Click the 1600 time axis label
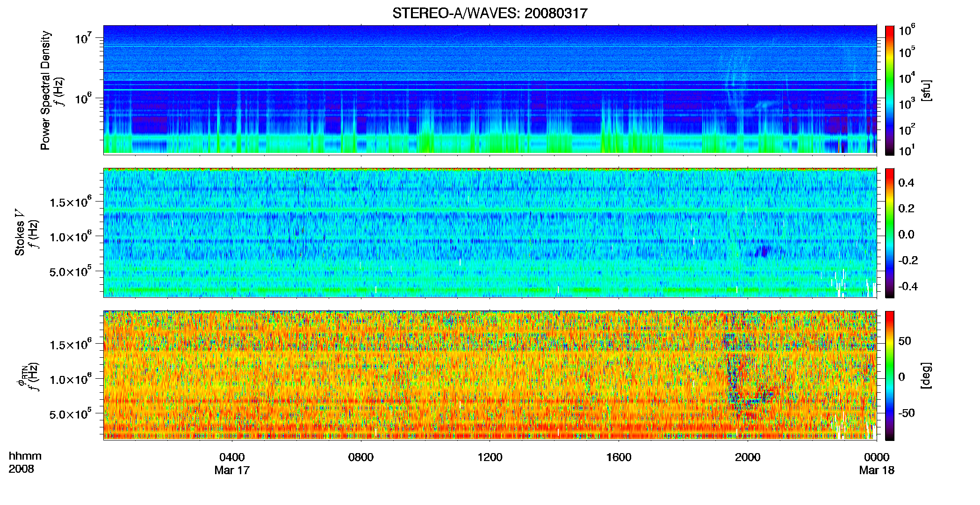This screenshot has height=505, width=980. coord(619,457)
